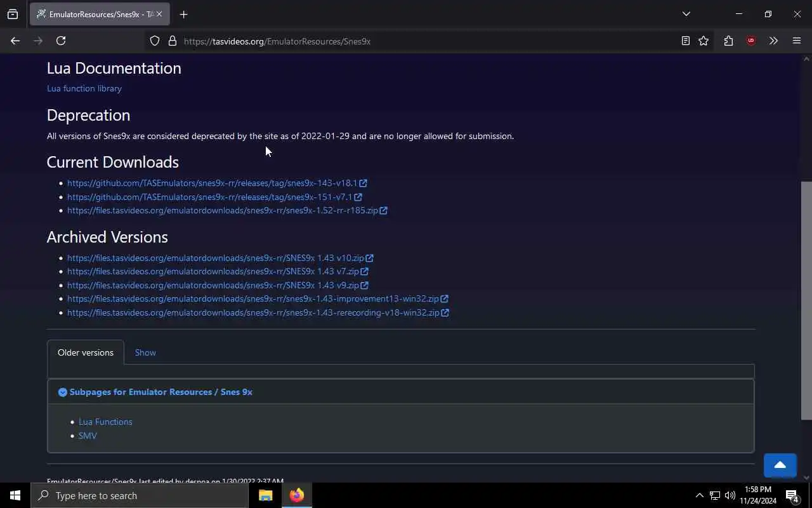Click external-link icon after snes9x-1.52-rr-r185.zip
This screenshot has width=812, height=508.
pyautogui.click(x=383, y=211)
